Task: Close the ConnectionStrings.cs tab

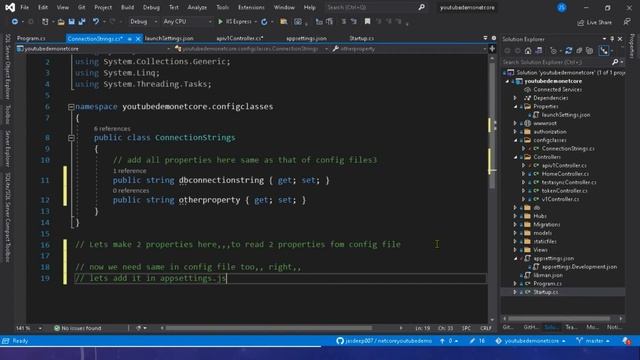Action: tap(138, 39)
